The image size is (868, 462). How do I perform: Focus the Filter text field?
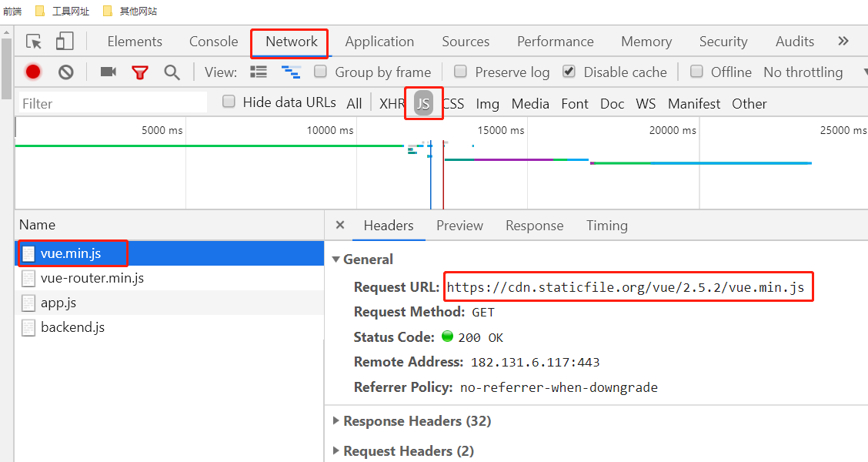[x=113, y=104]
